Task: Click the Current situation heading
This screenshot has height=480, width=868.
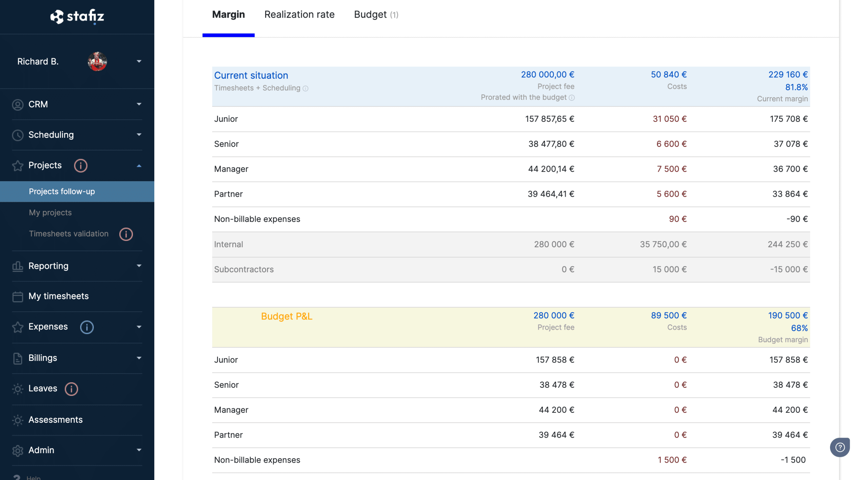Action: (251, 75)
